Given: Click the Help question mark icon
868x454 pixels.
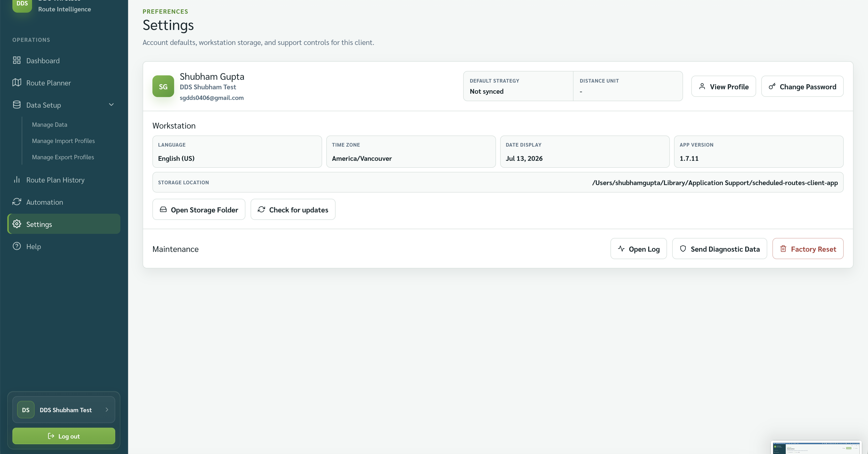Looking at the screenshot, I should [17, 246].
